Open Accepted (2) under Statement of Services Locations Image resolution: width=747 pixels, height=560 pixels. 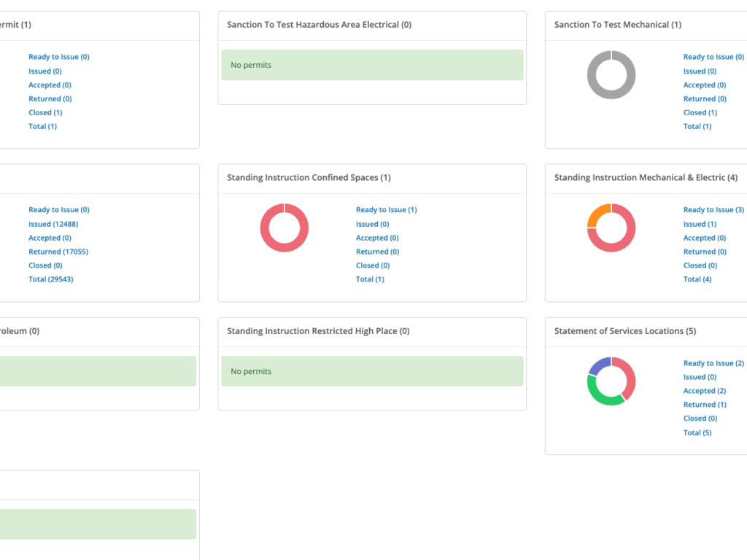[704, 390]
